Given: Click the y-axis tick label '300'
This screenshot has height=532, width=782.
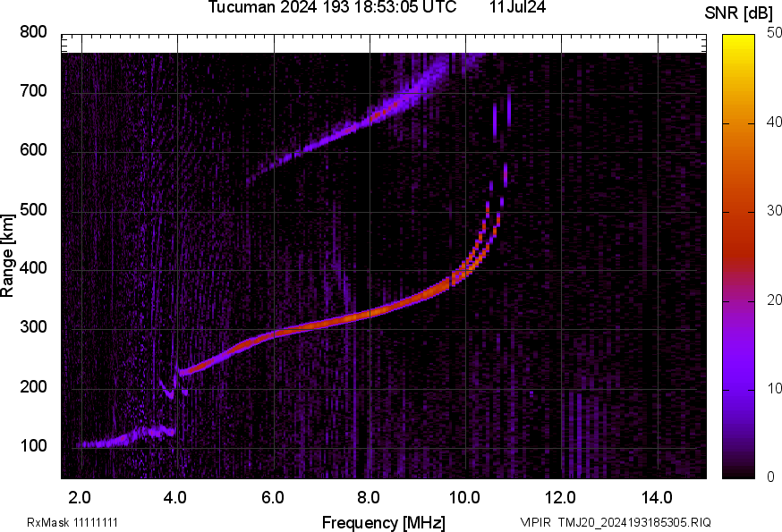Looking at the screenshot, I should [x=33, y=327].
